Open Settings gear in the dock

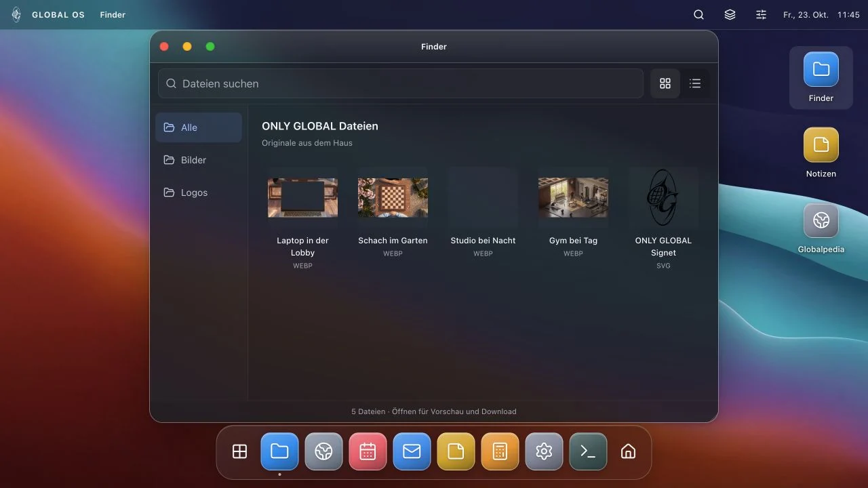pos(544,451)
